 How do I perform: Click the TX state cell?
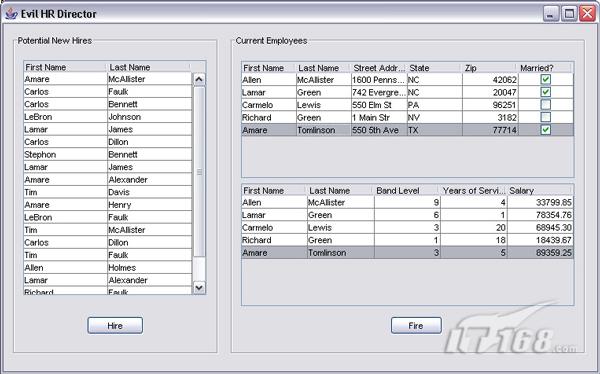(435, 130)
